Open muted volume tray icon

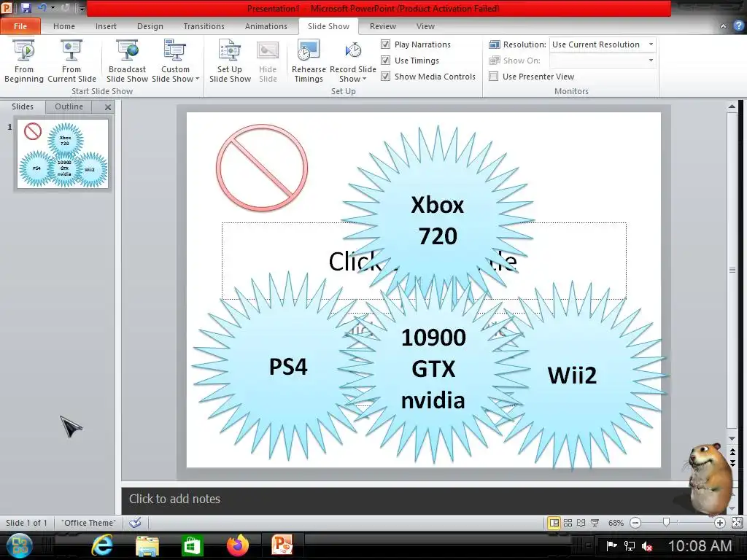click(647, 546)
